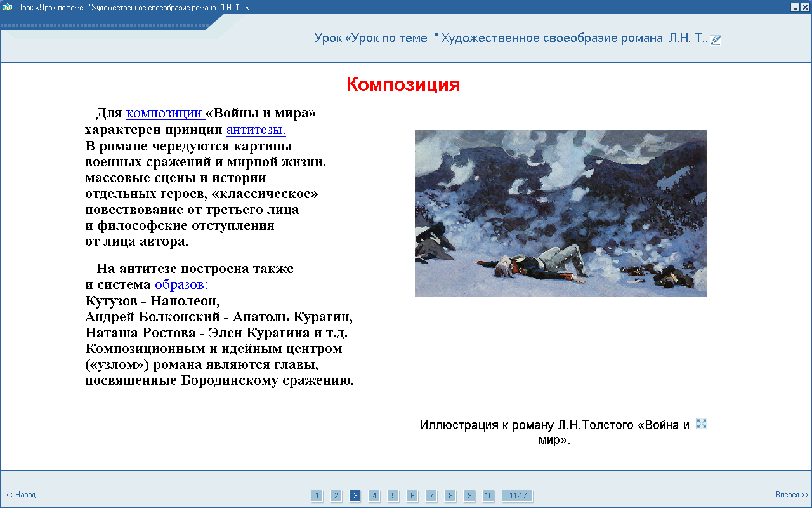
Task: Click the line «Андрей Болконский - Анатоль Курагин,»
Action: point(219,316)
